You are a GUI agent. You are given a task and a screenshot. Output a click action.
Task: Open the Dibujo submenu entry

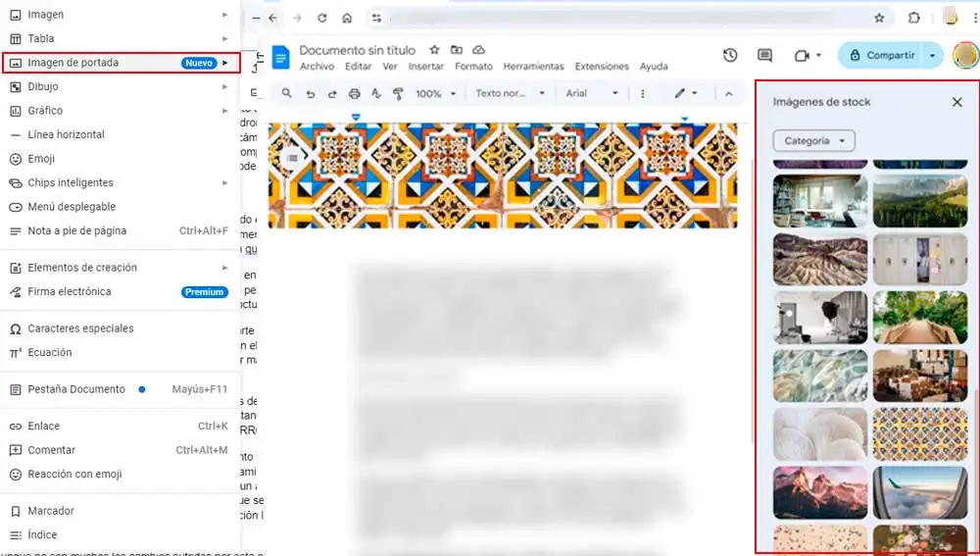(120, 87)
